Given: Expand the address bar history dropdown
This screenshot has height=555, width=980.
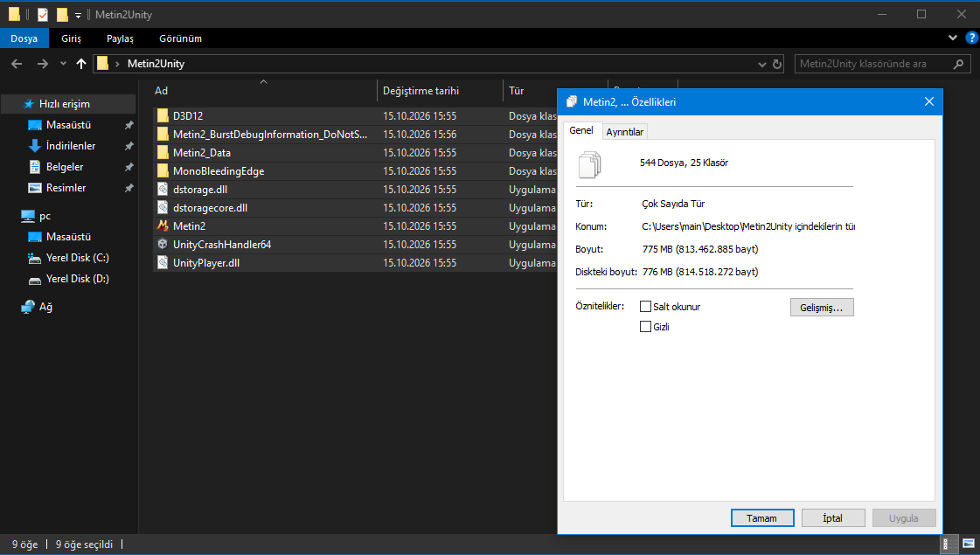Looking at the screenshot, I should [x=761, y=64].
